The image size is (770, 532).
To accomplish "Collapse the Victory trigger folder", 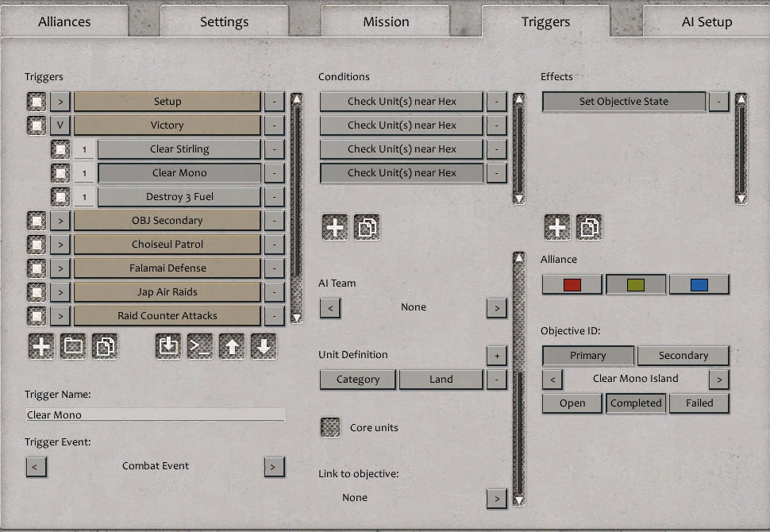I will click(x=60, y=125).
